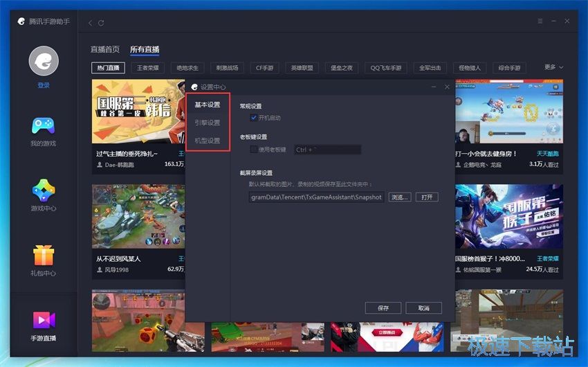Select the 全军出击 category filter
The image size is (588, 367).
[x=430, y=68]
